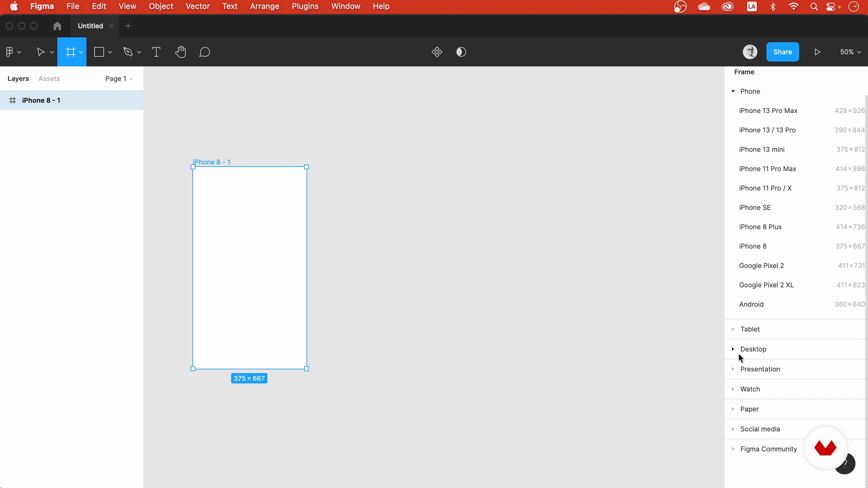868x488 pixels.
Task: Select the Rectangle shape tool
Action: [99, 52]
